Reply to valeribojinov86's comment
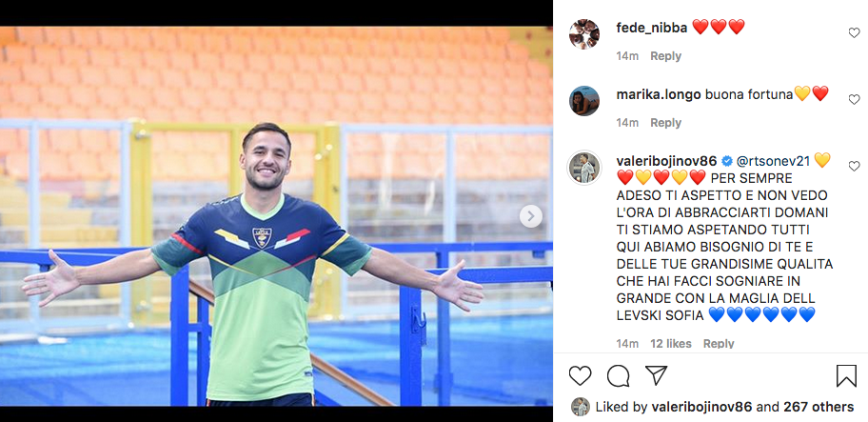Image resolution: width=868 pixels, height=422 pixels. 719,344
